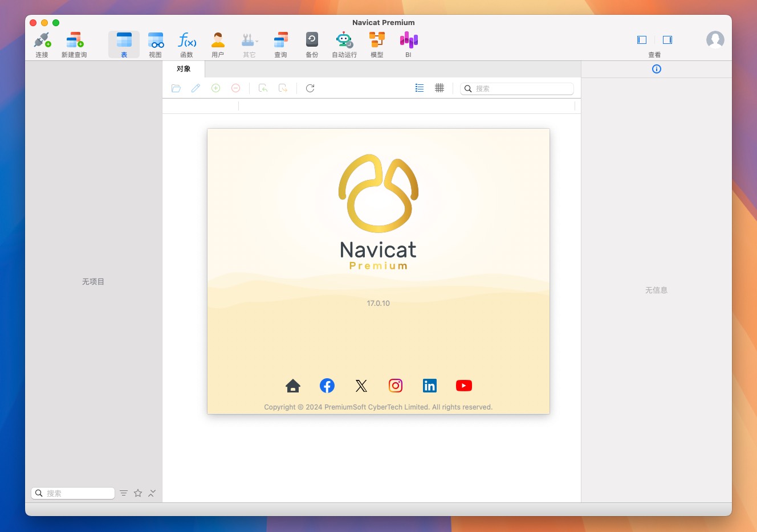
Task: Open the 视图 (View) objects icon
Action: click(x=155, y=44)
